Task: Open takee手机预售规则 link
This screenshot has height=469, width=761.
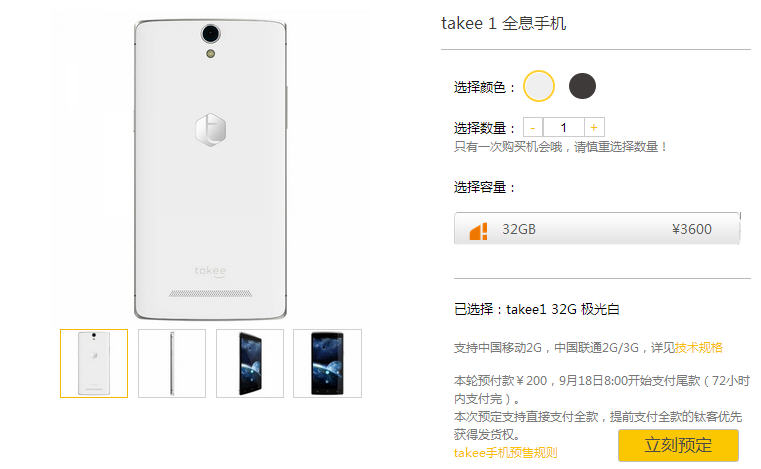Action: coord(505,452)
